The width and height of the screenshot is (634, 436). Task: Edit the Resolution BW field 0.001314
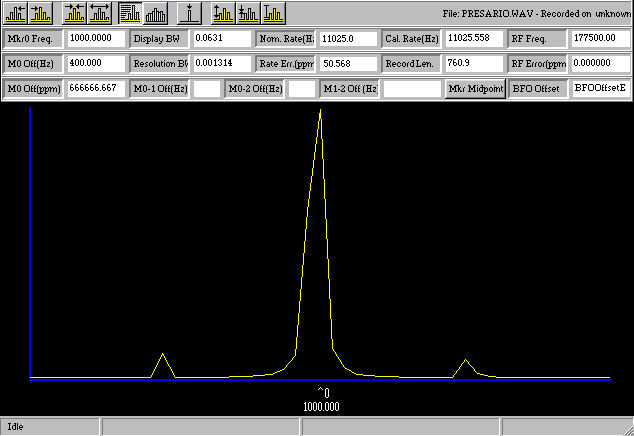tap(222, 63)
